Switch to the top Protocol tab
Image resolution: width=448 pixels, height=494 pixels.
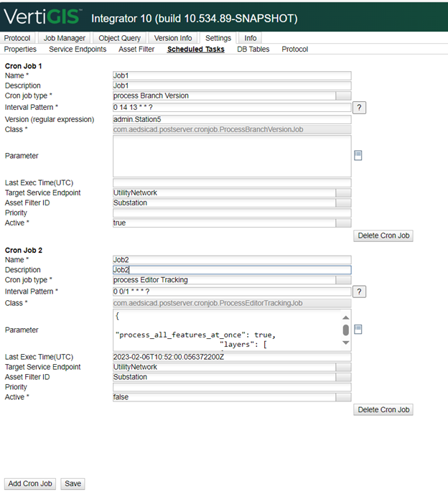tap(17, 38)
